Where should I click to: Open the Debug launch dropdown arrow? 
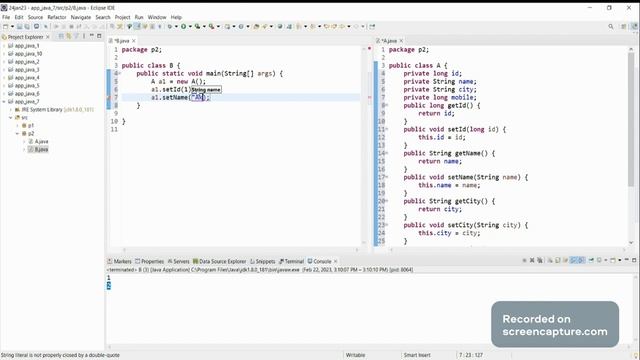[x=176, y=27]
